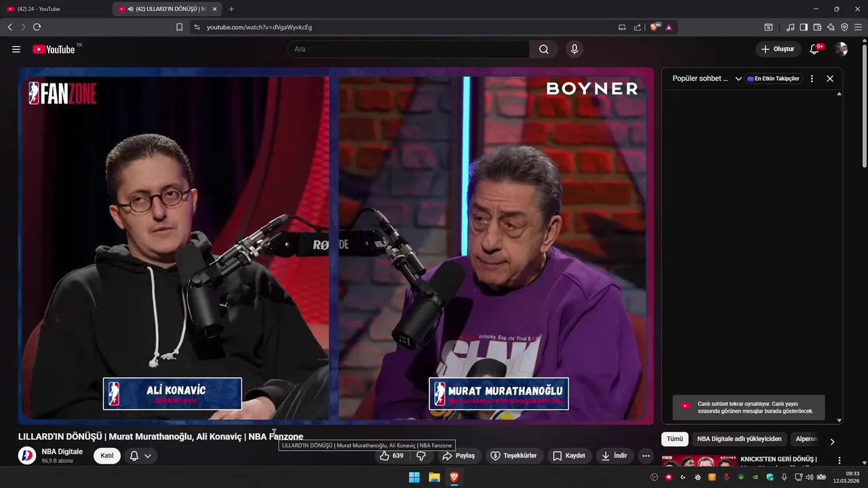This screenshot has width=868, height=488.
Task: Open the YouTube notifications bell
Action: [x=815, y=49]
